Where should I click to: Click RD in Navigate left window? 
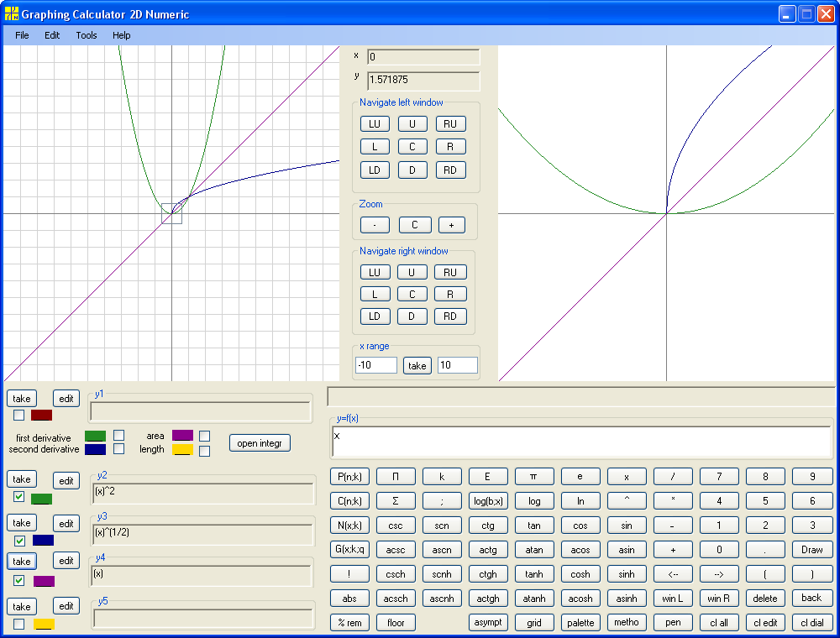pyautogui.click(x=450, y=170)
